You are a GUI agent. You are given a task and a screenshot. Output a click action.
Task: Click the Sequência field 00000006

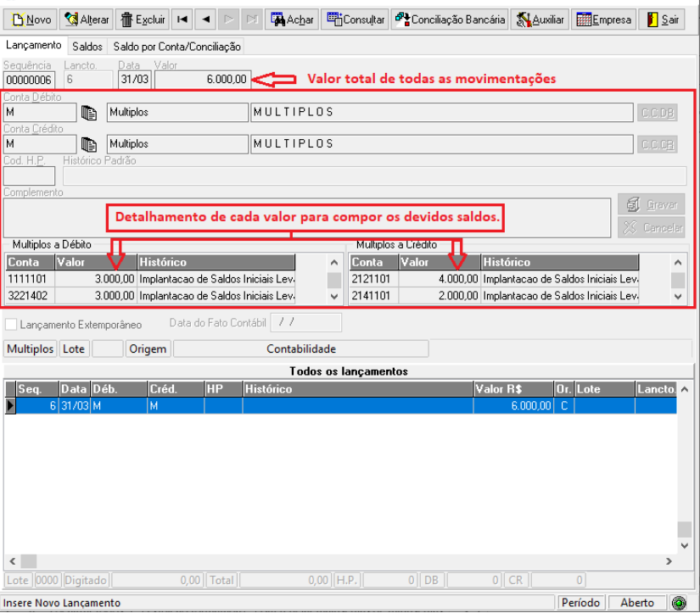click(x=30, y=80)
